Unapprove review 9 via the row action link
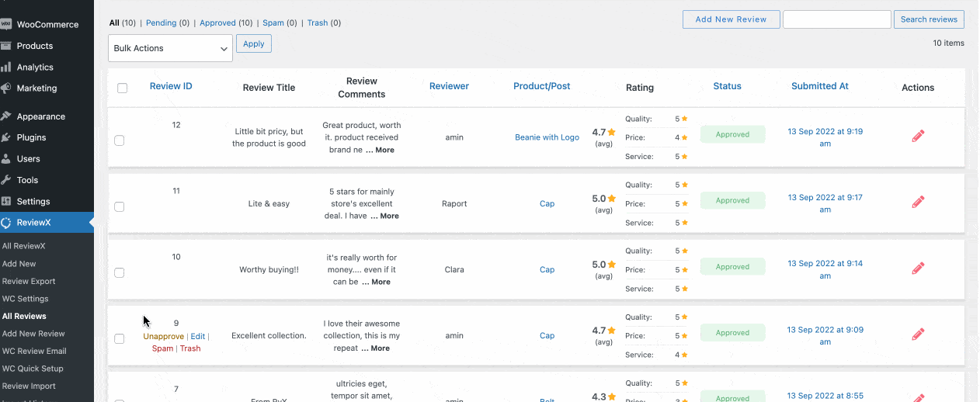 point(163,336)
